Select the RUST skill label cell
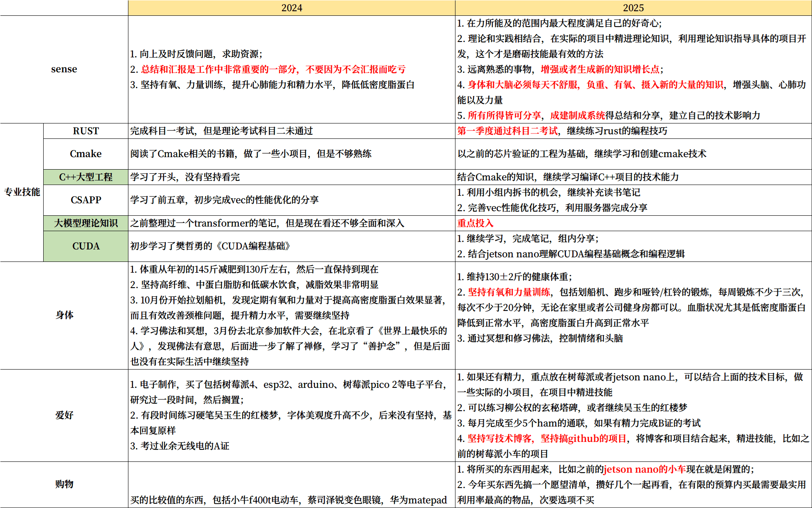Viewport: 812px width, 508px height. click(x=86, y=131)
